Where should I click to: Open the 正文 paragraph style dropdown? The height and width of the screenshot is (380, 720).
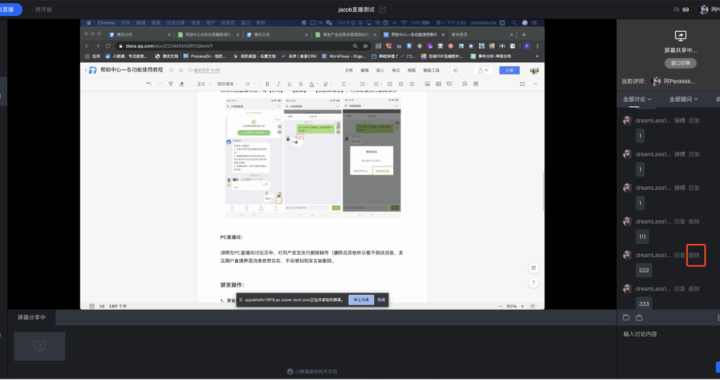[x=203, y=84]
